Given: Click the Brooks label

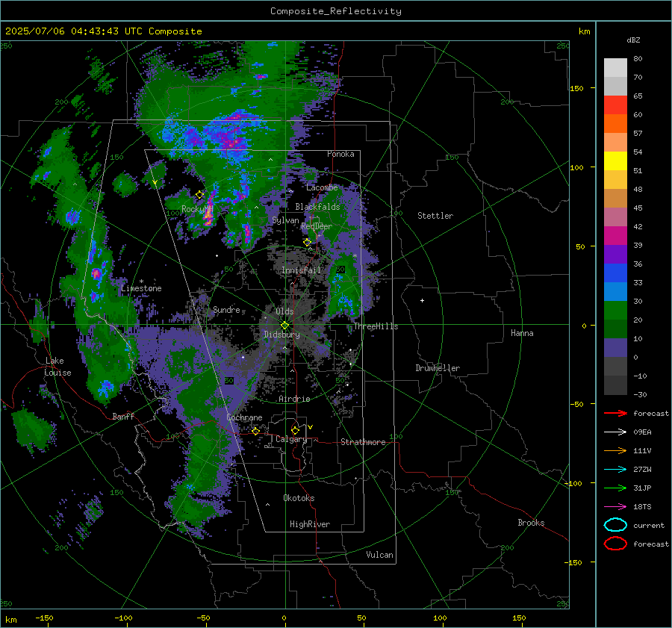Looking at the screenshot, I should (x=531, y=523).
